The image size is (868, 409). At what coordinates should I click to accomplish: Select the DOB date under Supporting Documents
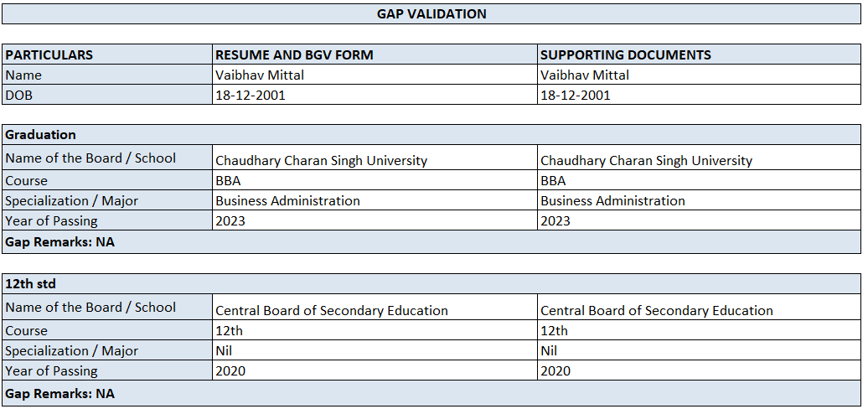(x=575, y=96)
